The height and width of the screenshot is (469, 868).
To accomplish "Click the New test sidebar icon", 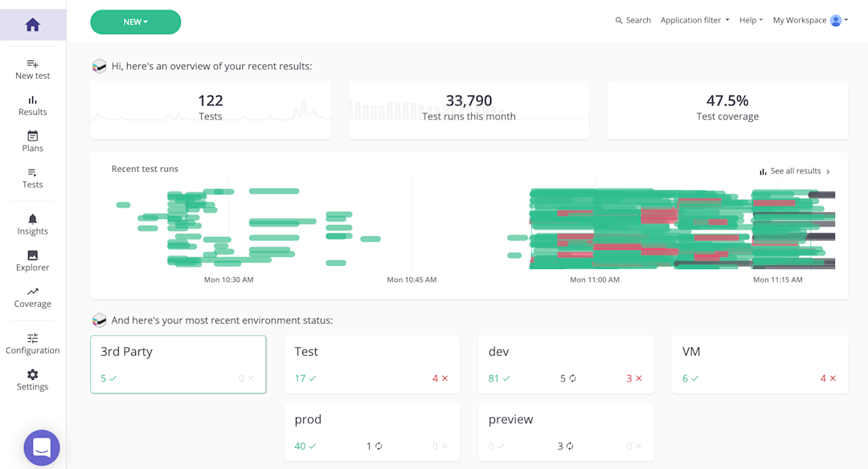I will [x=33, y=63].
